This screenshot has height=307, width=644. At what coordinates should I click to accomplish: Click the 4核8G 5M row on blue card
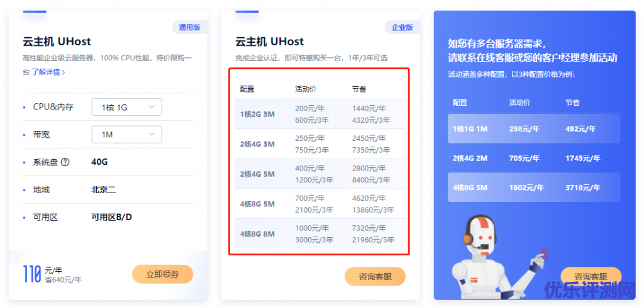coord(534,187)
